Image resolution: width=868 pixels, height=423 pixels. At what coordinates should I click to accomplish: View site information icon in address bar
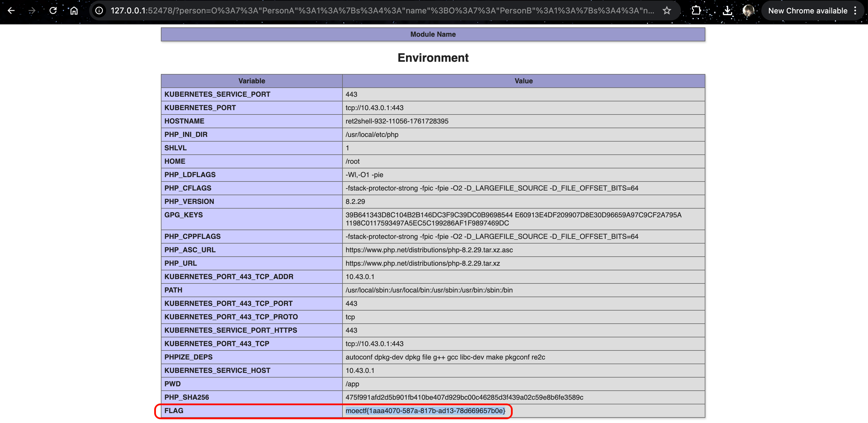(99, 11)
